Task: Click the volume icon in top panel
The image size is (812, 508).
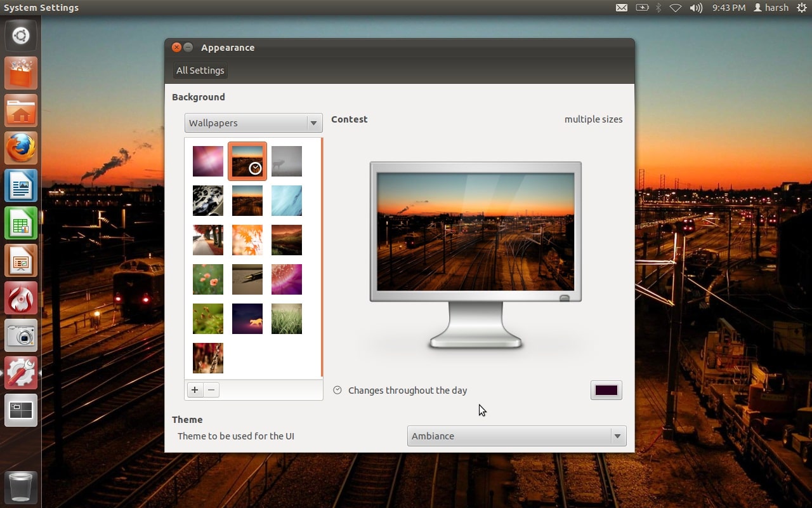Action: pos(696,8)
